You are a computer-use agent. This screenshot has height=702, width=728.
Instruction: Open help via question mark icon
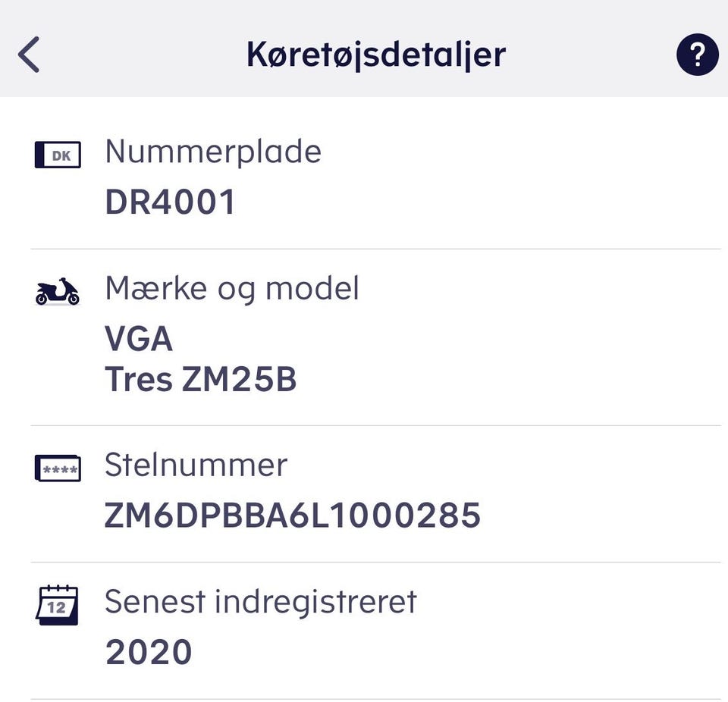coord(696,55)
